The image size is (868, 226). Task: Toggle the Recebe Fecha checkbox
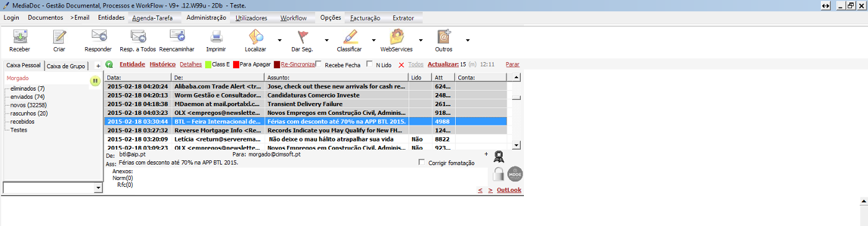[319, 64]
